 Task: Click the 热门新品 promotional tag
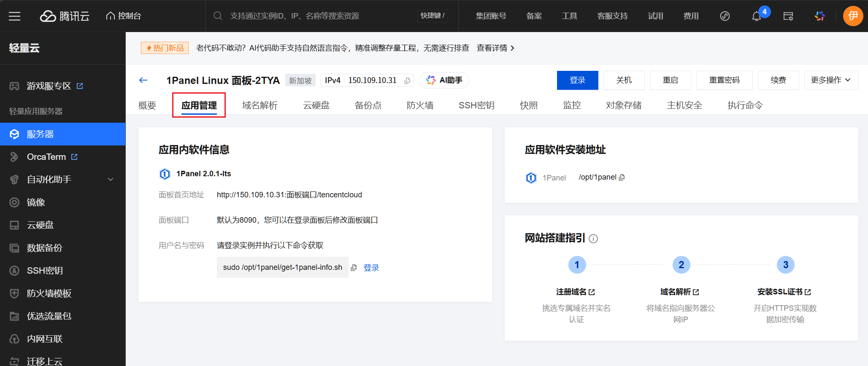coord(165,48)
